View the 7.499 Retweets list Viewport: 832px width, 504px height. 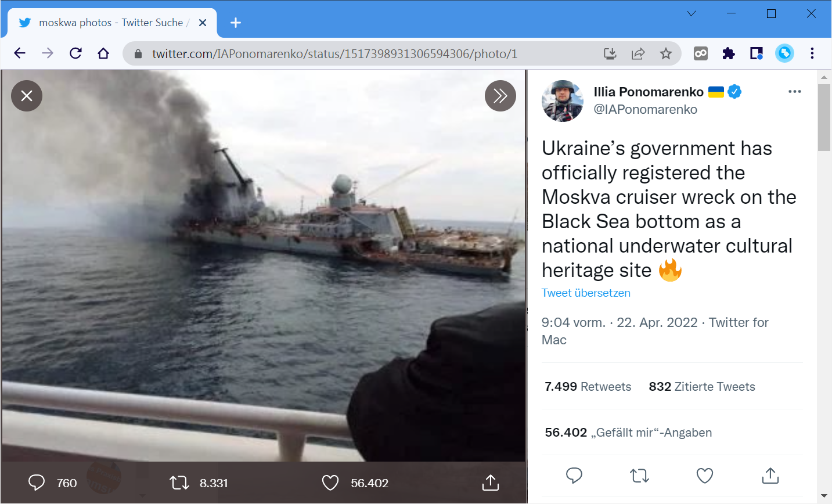(588, 387)
